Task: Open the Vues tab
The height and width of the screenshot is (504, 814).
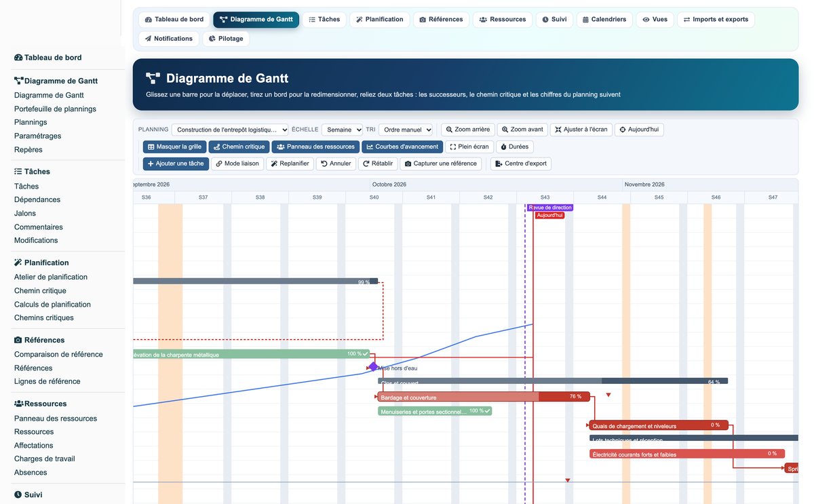Action: pyautogui.click(x=655, y=20)
